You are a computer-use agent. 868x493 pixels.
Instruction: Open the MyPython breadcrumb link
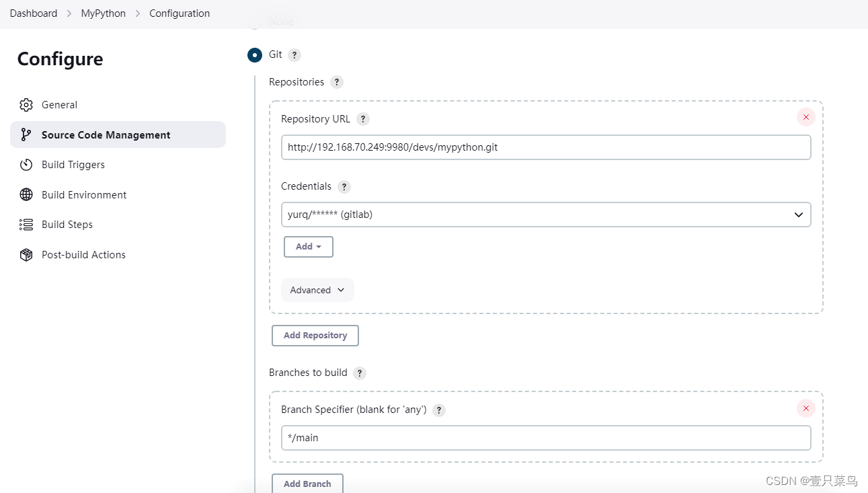tap(104, 13)
